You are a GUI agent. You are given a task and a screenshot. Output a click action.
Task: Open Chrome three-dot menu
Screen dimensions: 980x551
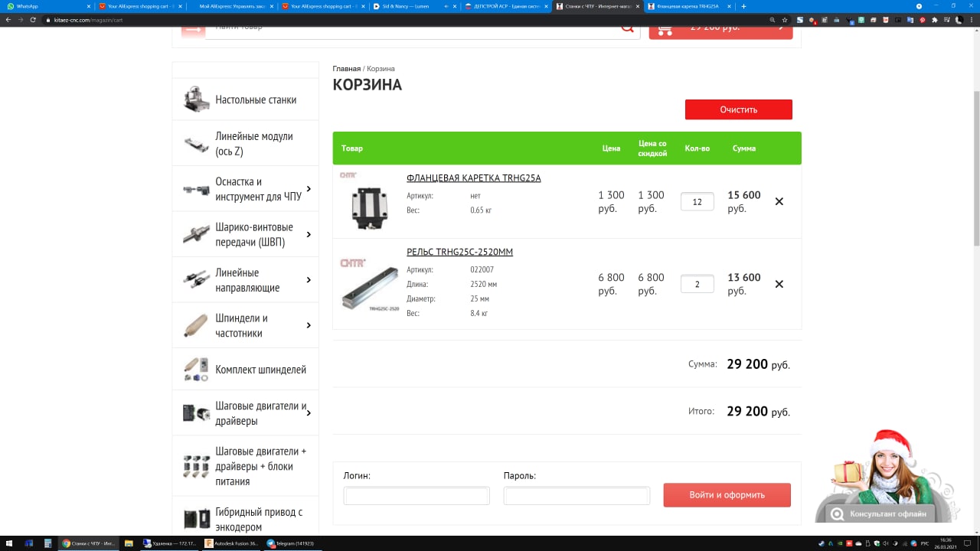[x=971, y=20]
